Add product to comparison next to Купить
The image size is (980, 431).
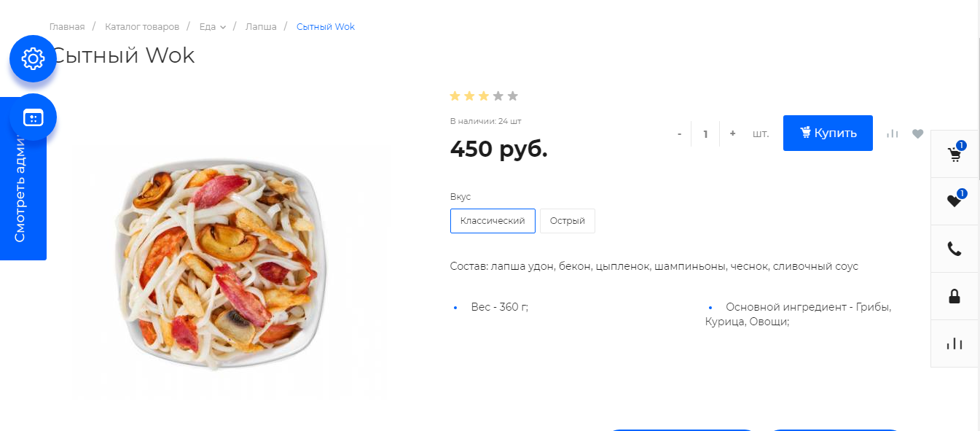893,133
